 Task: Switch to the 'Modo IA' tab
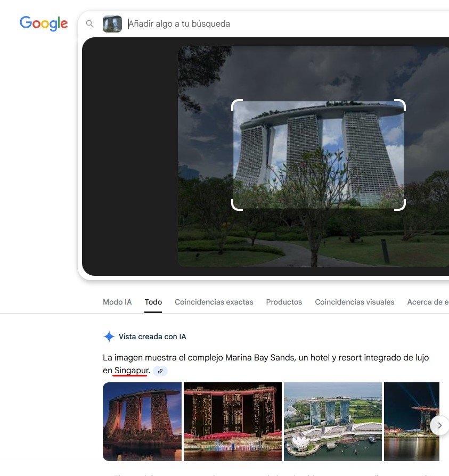click(x=117, y=302)
